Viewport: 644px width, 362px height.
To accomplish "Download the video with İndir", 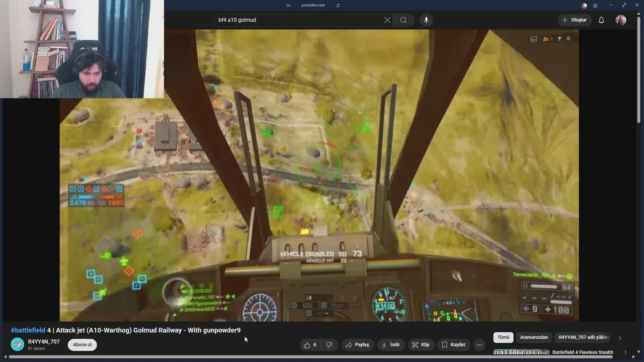I will pyautogui.click(x=390, y=344).
